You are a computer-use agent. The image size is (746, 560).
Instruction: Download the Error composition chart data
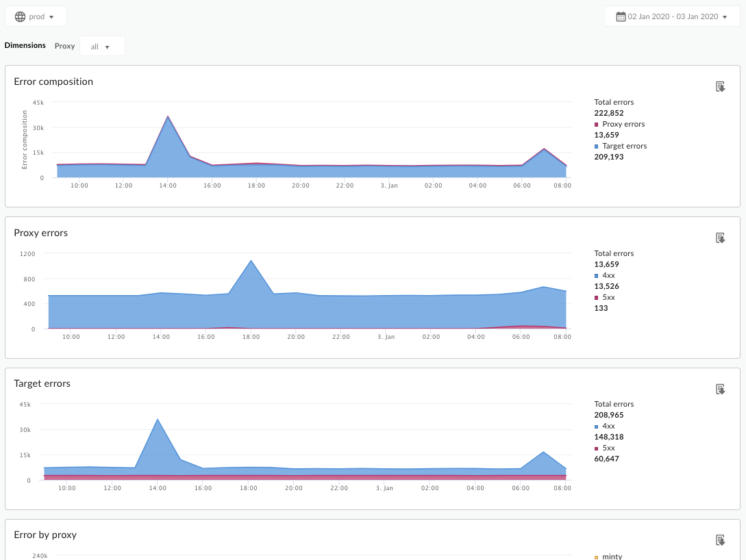click(x=720, y=87)
